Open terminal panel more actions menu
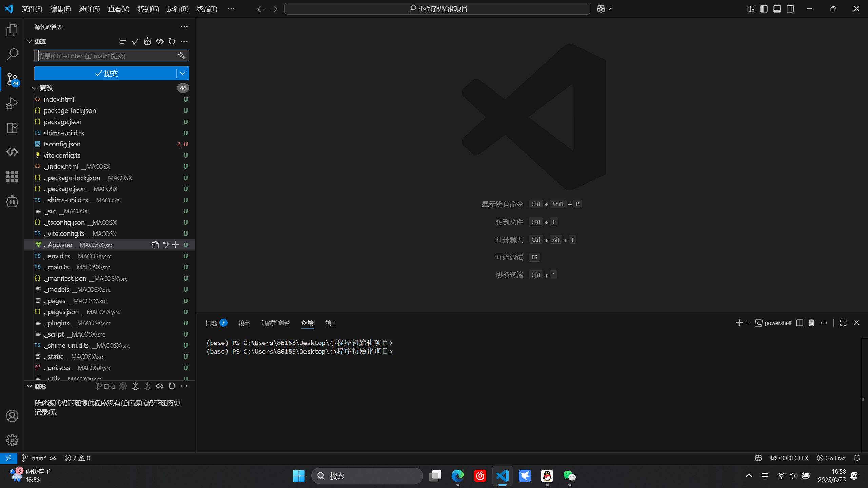Screen dimensions: 868x488 pos(824,323)
